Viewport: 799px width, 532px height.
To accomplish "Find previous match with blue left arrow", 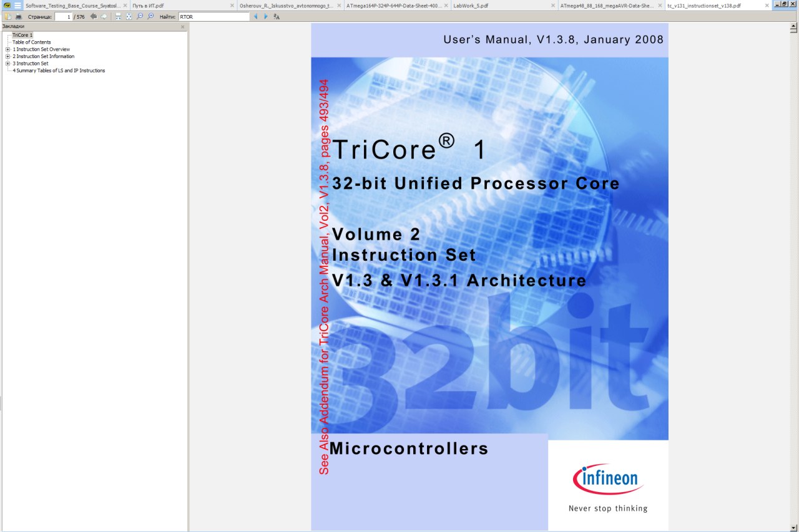I will click(255, 17).
